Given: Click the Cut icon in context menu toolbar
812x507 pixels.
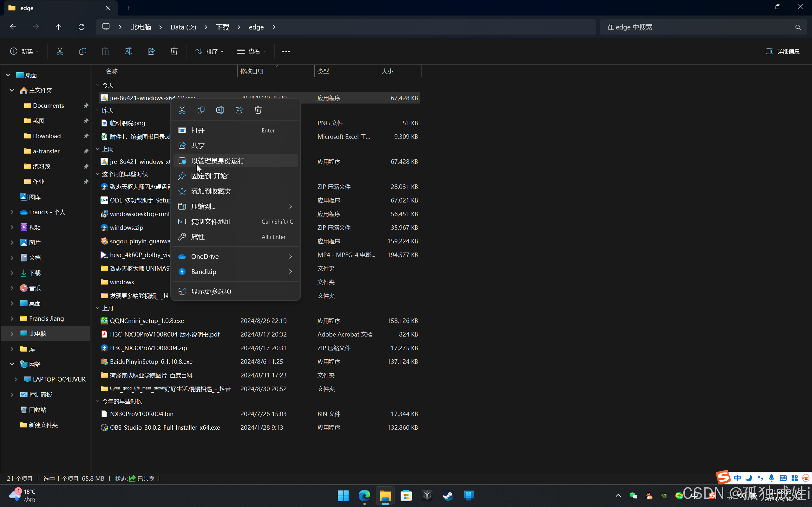Looking at the screenshot, I should [182, 110].
